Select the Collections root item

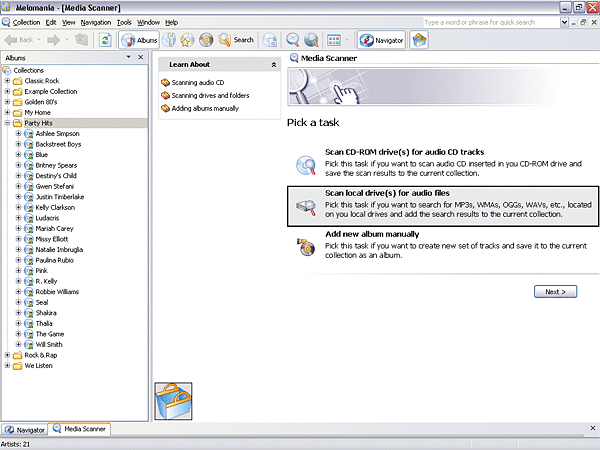tap(28, 70)
